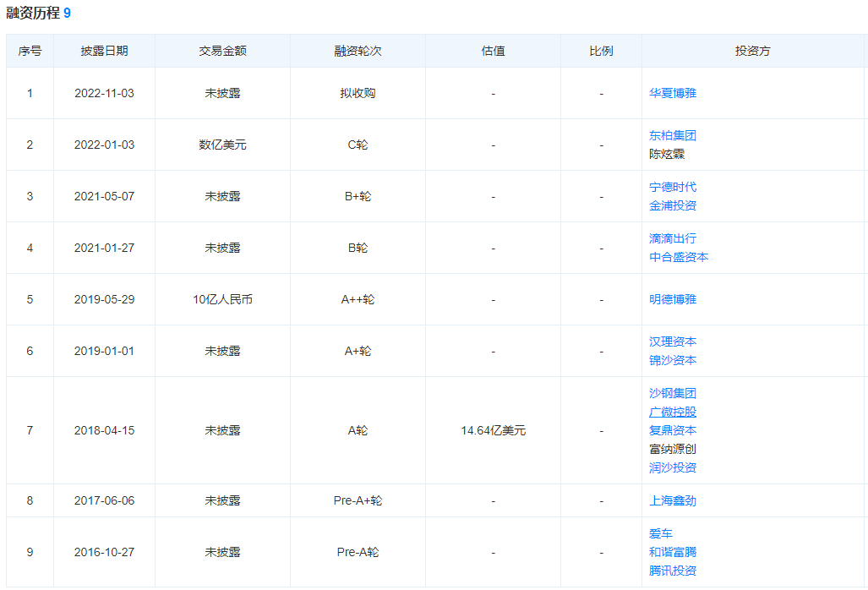Viewport: 868px width, 590px height.
Task: Click the 汉理资本 investor link
Action: (x=673, y=341)
